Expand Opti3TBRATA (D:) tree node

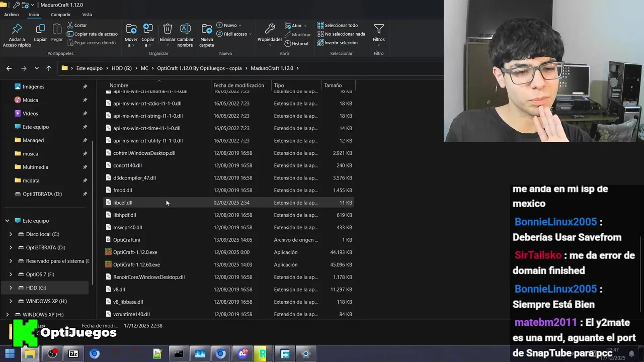pyautogui.click(x=11, y=247)
